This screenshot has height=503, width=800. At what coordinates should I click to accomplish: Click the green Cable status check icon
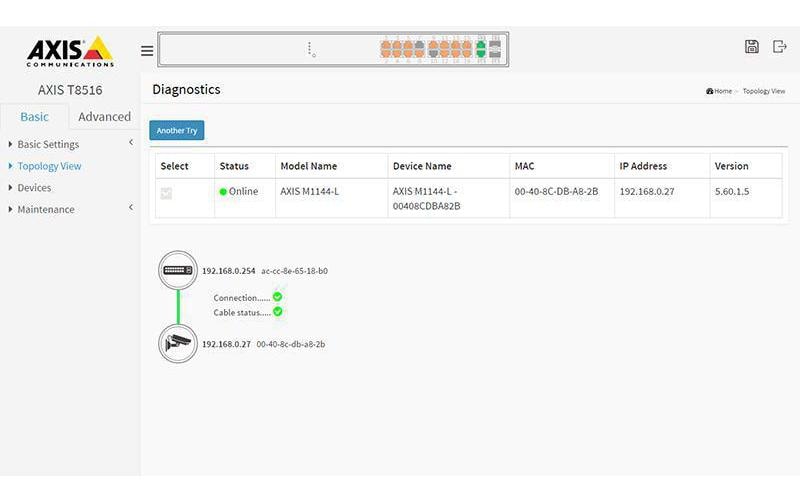pyautogui.click(x=278, y=312)
